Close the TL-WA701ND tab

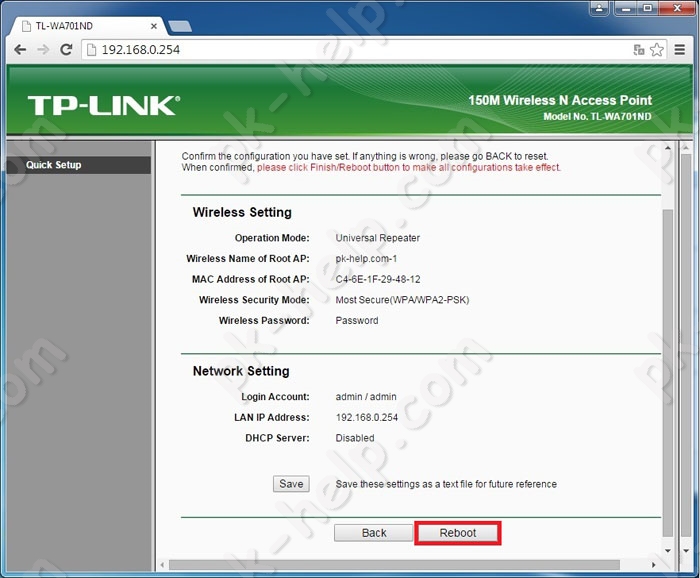pos(154,26)
